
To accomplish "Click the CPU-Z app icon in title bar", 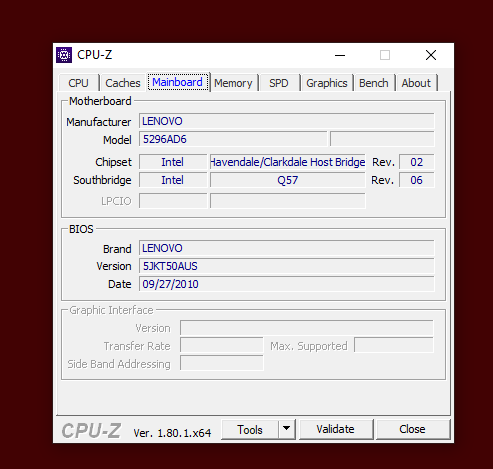I will pos(64,55).
